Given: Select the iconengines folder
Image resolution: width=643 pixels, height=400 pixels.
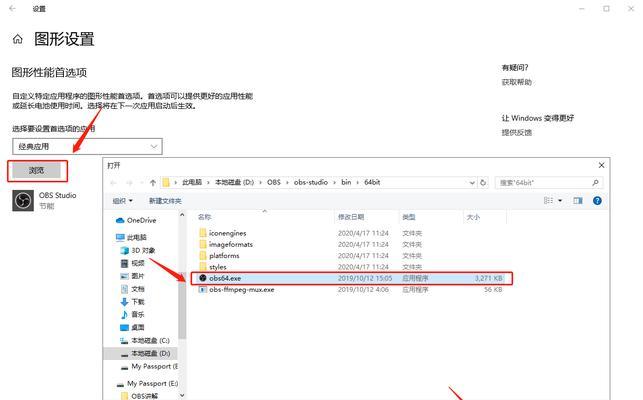Looking at the screenshot, I should click(x=223, y=233).
